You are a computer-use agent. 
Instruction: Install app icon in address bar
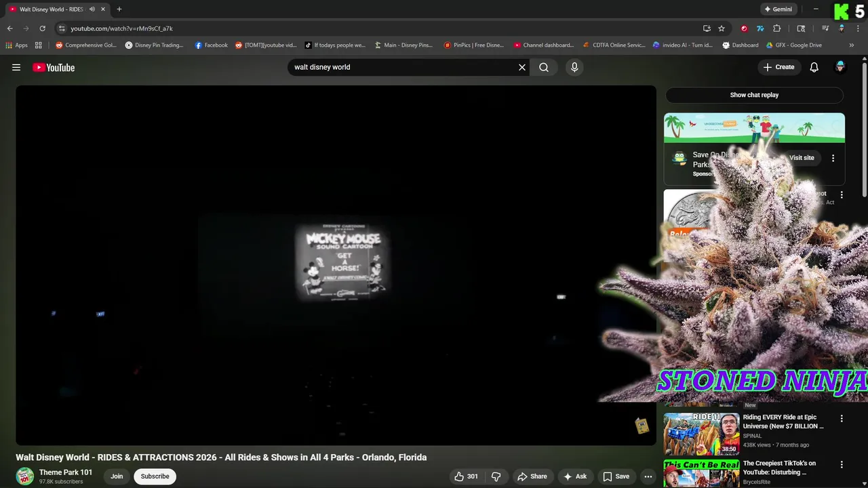point(707,28)
